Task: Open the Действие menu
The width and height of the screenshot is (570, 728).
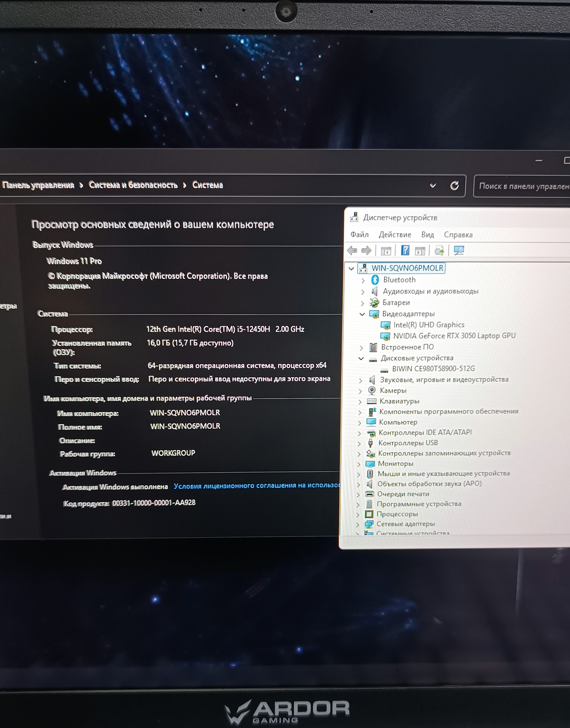Action: pos(395,234)
